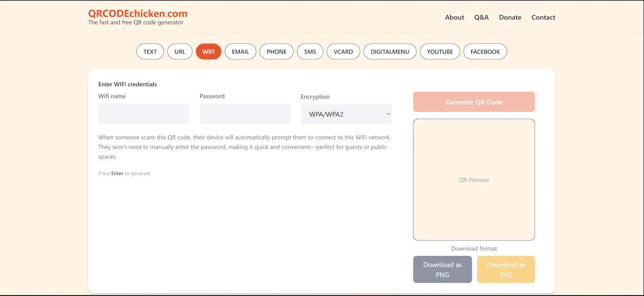The width and height of the screenshot is (644, 296).
Task: Click the 'Wifi name' field label
Action: click(x=112, y=96)
